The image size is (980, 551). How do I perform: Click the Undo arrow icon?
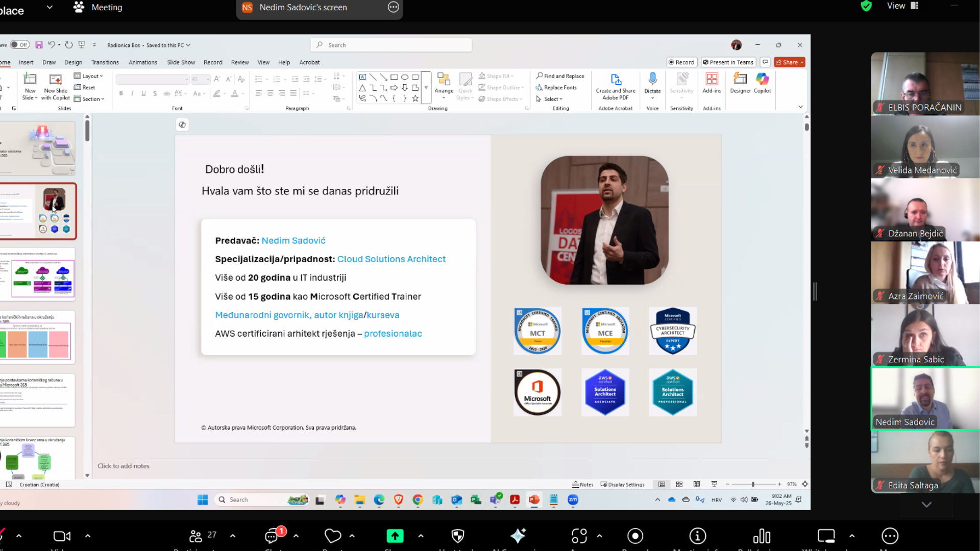tap(51, 45)
